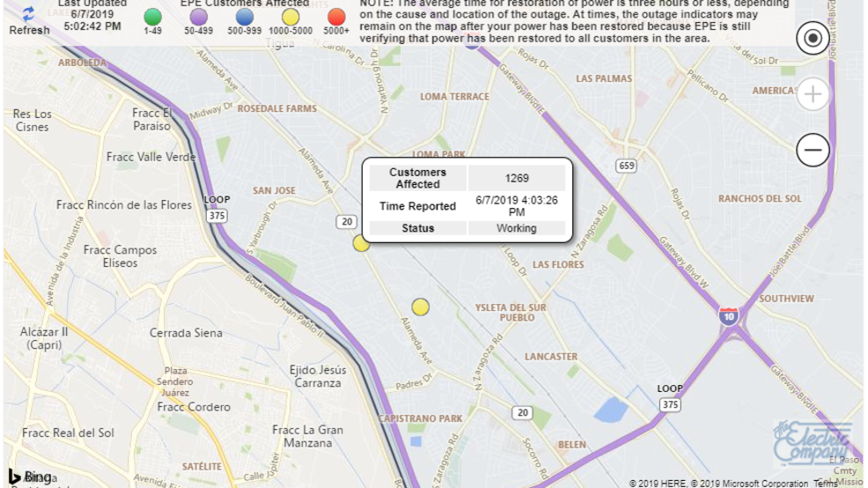Viewport: 868px width, 488px height.
Task: Click the purple 50-499 legend circle
Action: click(x=197, y=17)
